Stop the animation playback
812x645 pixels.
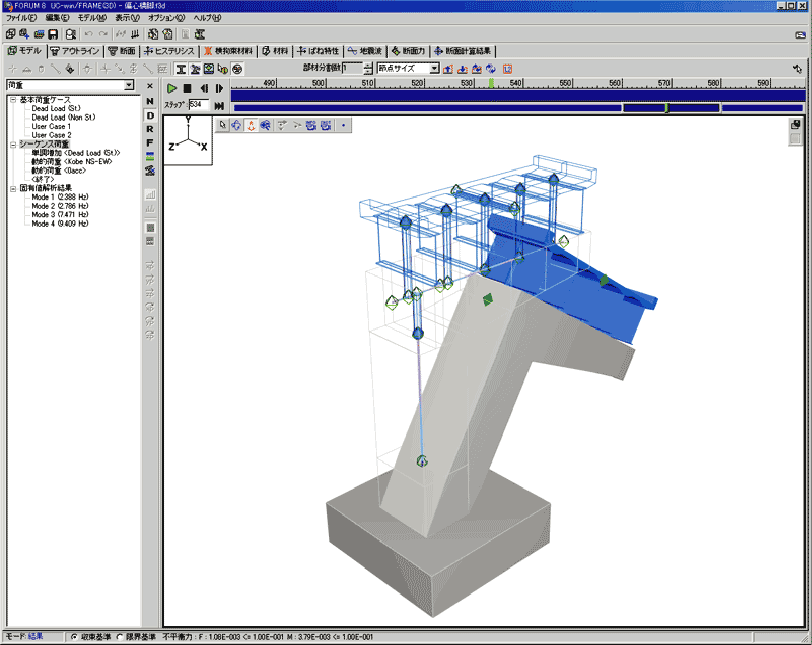point(187,88)
